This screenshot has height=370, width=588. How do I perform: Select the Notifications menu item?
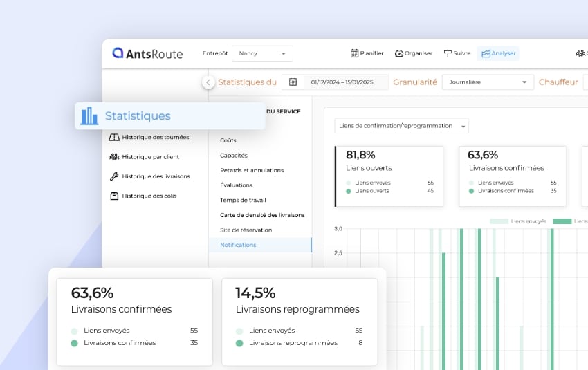tap(238, 245)
